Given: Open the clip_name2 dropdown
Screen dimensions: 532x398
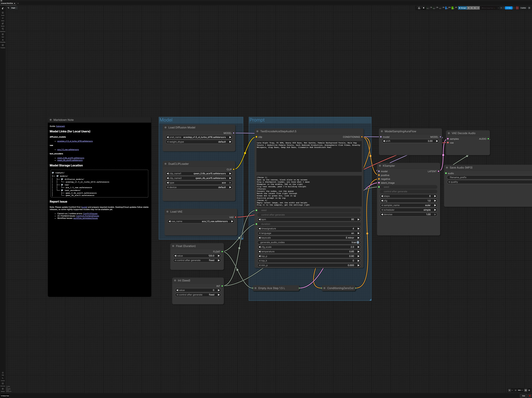Looking at the screenshot, I should coord(199,178).
